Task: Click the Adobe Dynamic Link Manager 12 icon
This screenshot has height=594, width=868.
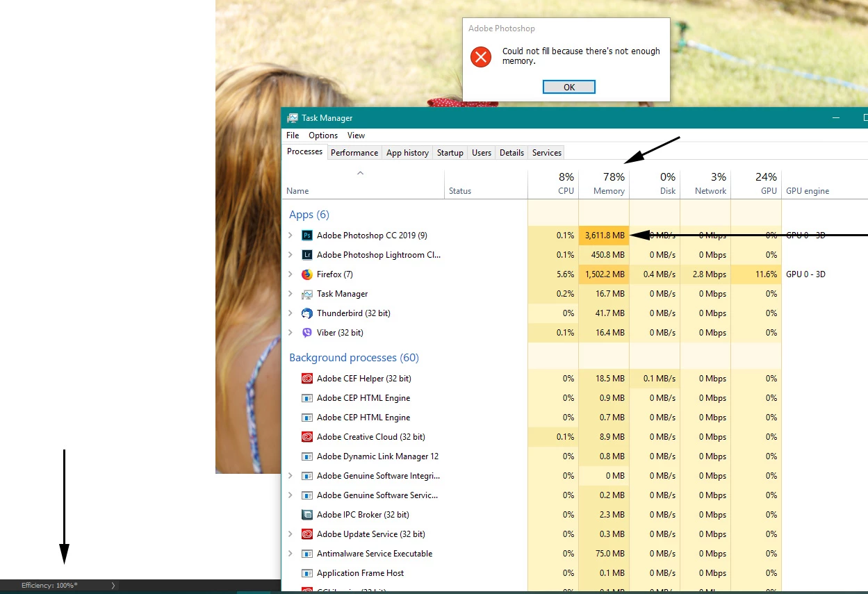Action: tap(307, 456)
